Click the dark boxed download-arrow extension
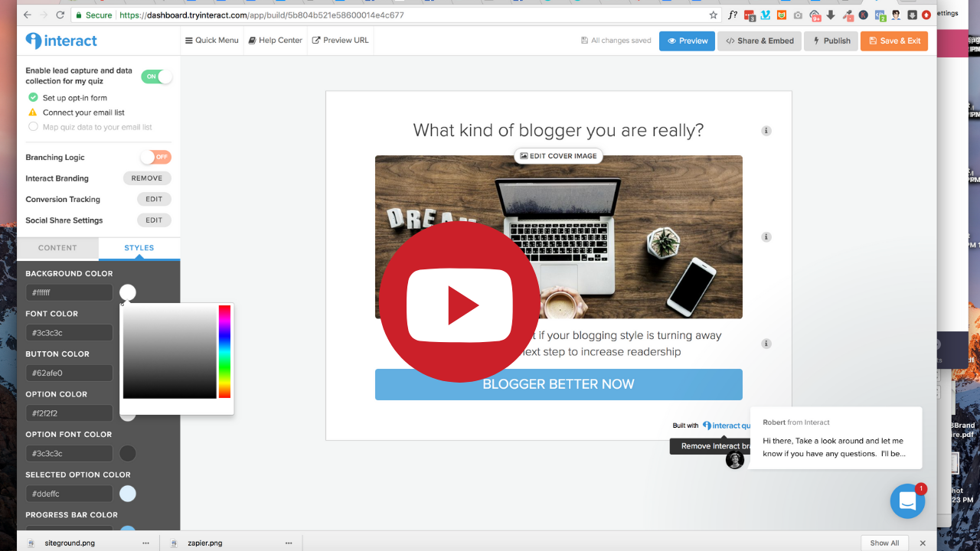Viewport: 980px width, 551px height. (x=912, y=15)
